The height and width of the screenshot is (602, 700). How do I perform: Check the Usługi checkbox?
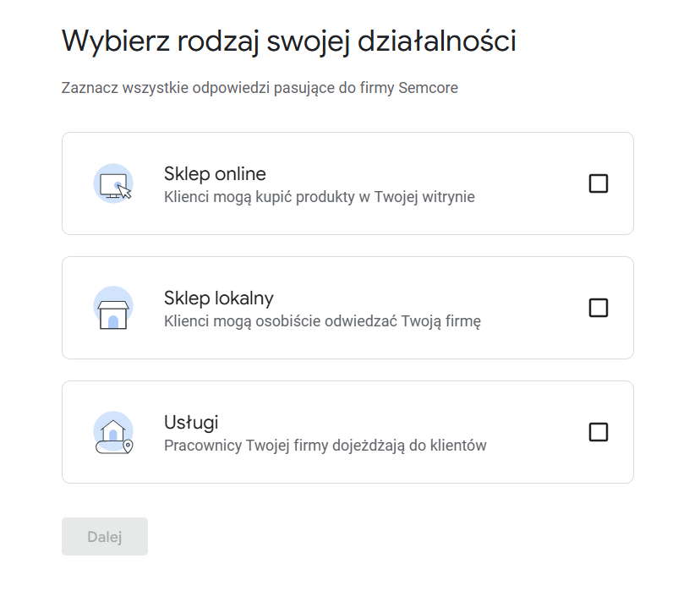coord(598,432)
